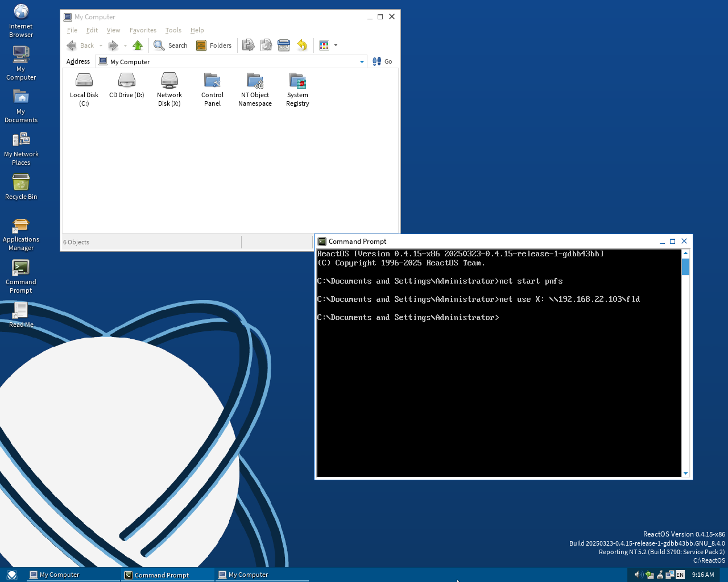This screenshot has width=728, height=582.
Task: Click Command Prompt scrollbar up arrow
Action: (685, 253)
